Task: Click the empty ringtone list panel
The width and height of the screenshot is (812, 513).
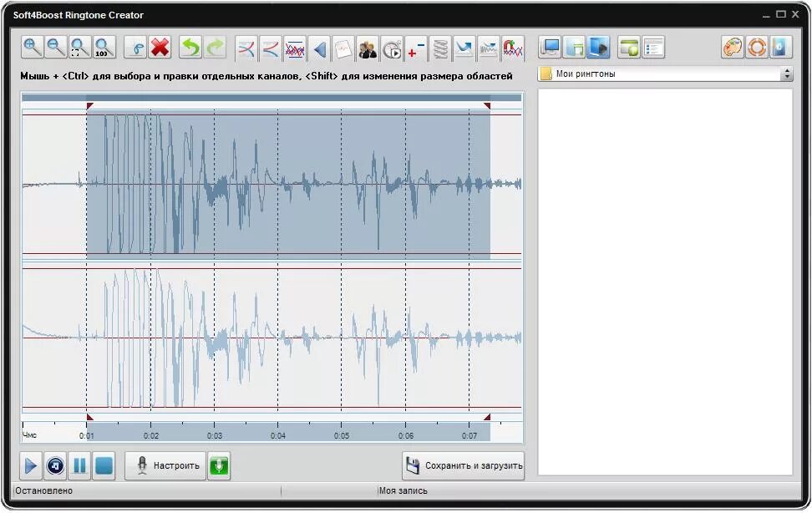Action: [x=665, y=282]
